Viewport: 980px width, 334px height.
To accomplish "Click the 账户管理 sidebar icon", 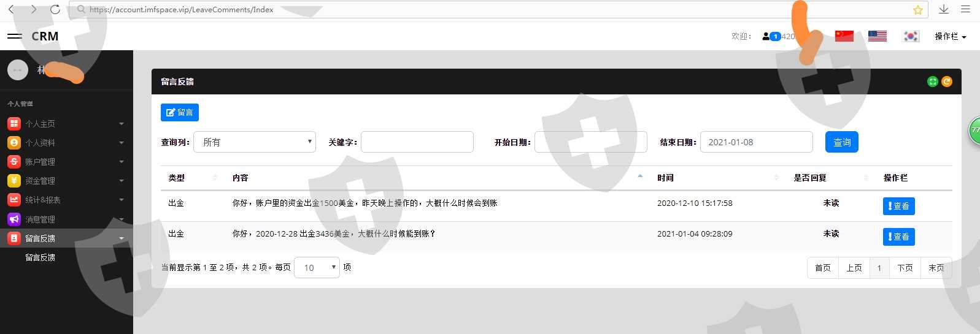I will tap(14, 162).
